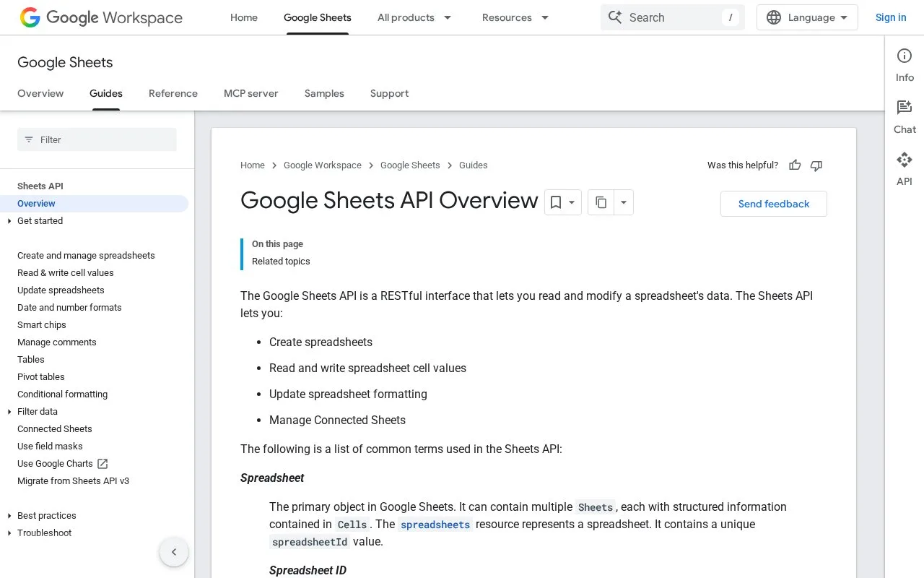Jump to Related topics on this page

(x=281, y=262)
